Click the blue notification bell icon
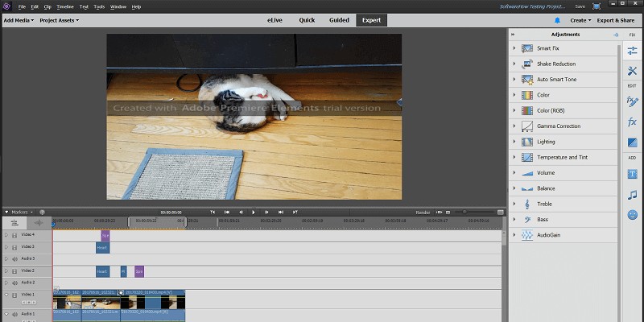Screen dimensions: 644x322 coord(557,20)
